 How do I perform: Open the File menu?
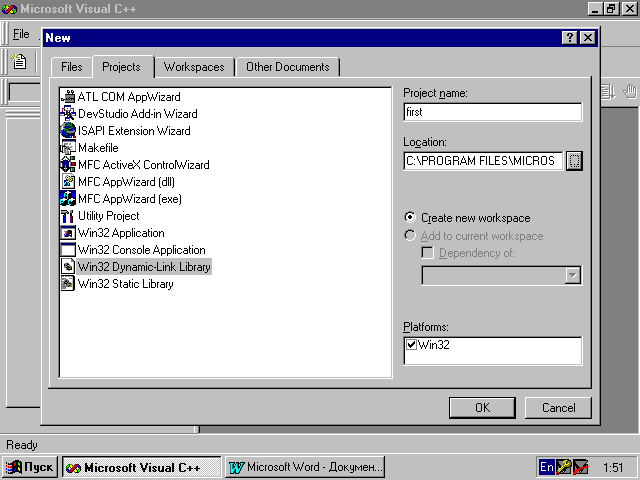pyautogui.click(x=21, y=34)
